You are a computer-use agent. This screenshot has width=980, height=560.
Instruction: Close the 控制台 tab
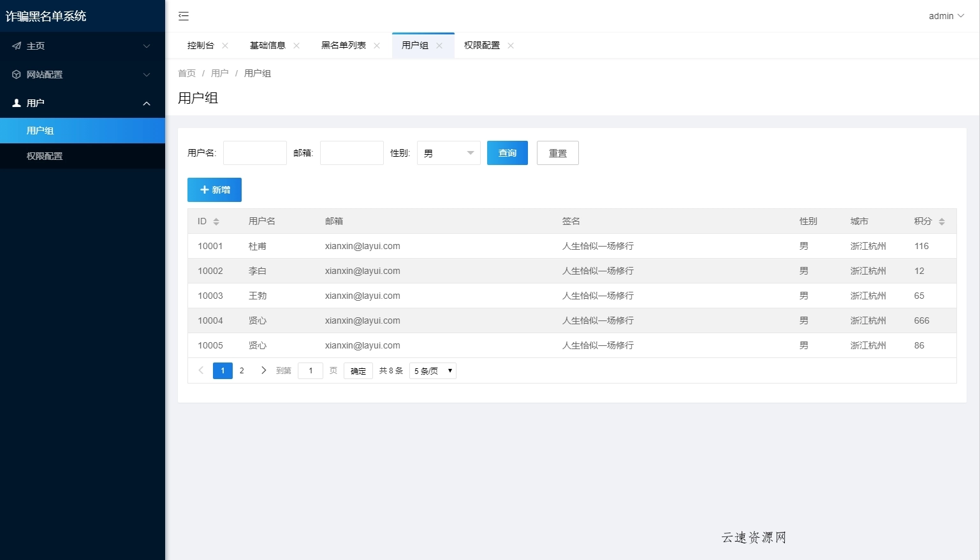coord(224,45)
